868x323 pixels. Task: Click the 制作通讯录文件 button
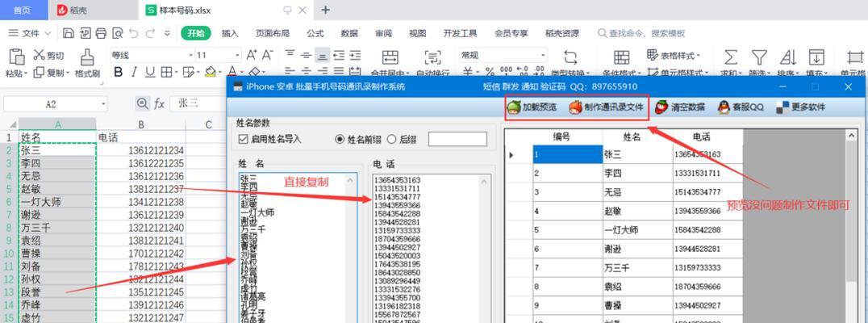tap(606, 107)
